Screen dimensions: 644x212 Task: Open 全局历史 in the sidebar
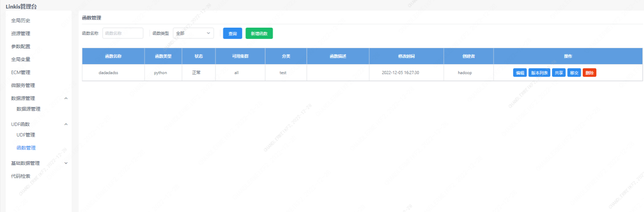21,20
